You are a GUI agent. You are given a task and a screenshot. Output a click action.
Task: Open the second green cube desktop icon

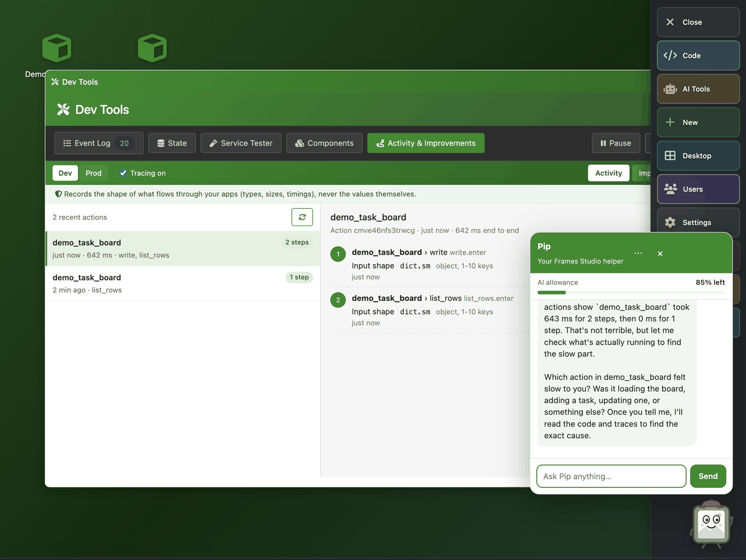tap(152, 48)
